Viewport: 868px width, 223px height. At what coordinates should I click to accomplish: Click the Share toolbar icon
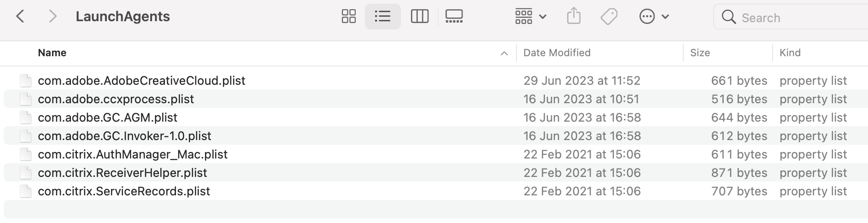coord(574,17)
